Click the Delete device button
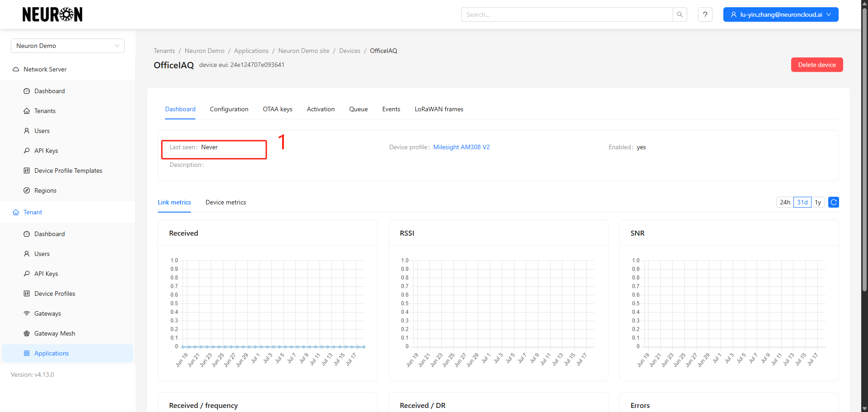The height and width of the screenshot is (412, 868). (817, 65)
